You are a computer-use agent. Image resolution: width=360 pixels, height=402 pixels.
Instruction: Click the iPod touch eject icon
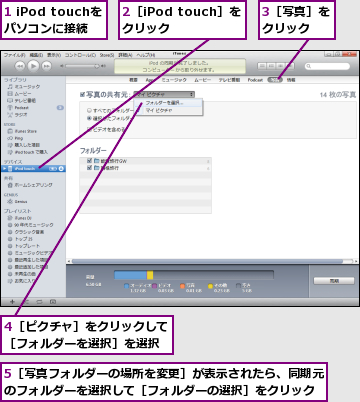coord(61,169)
